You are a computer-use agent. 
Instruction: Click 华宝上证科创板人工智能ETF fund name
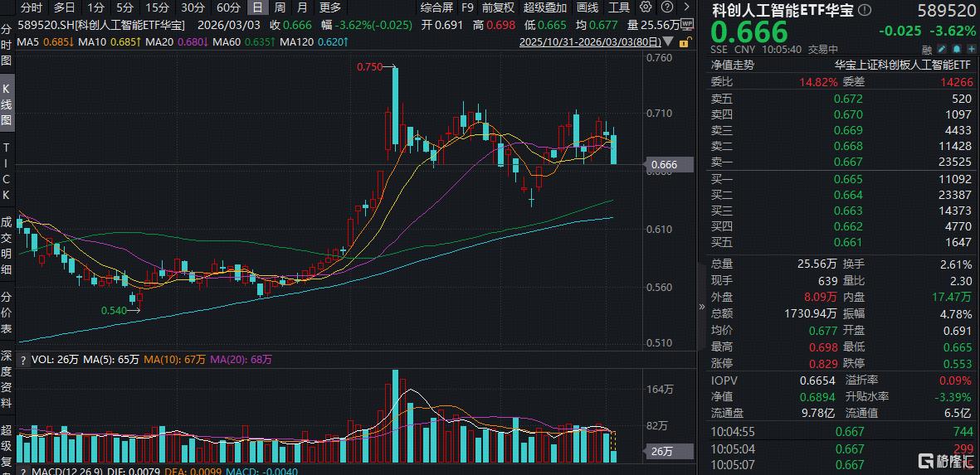pyautogui.click(x=903, y=65)
